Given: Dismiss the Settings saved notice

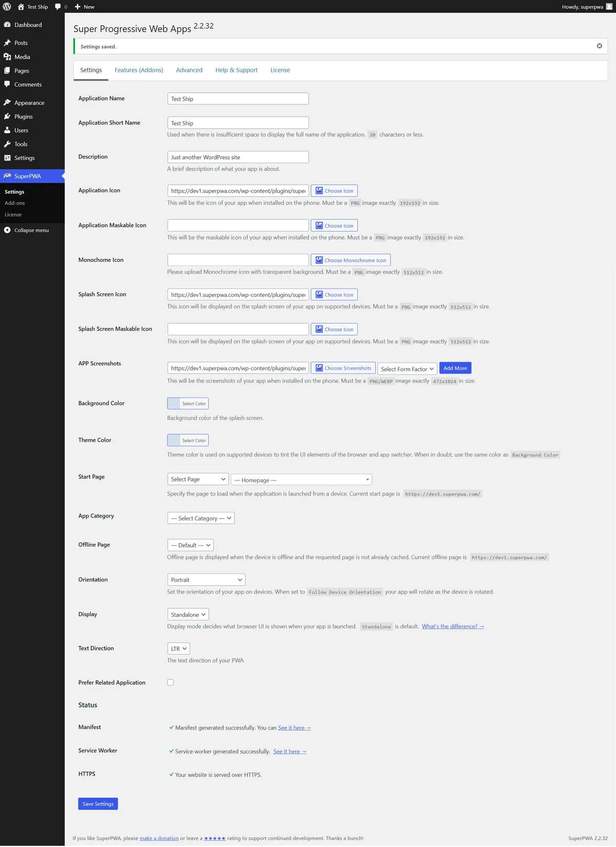Looking at the screenshot, I should click(599, 46).
